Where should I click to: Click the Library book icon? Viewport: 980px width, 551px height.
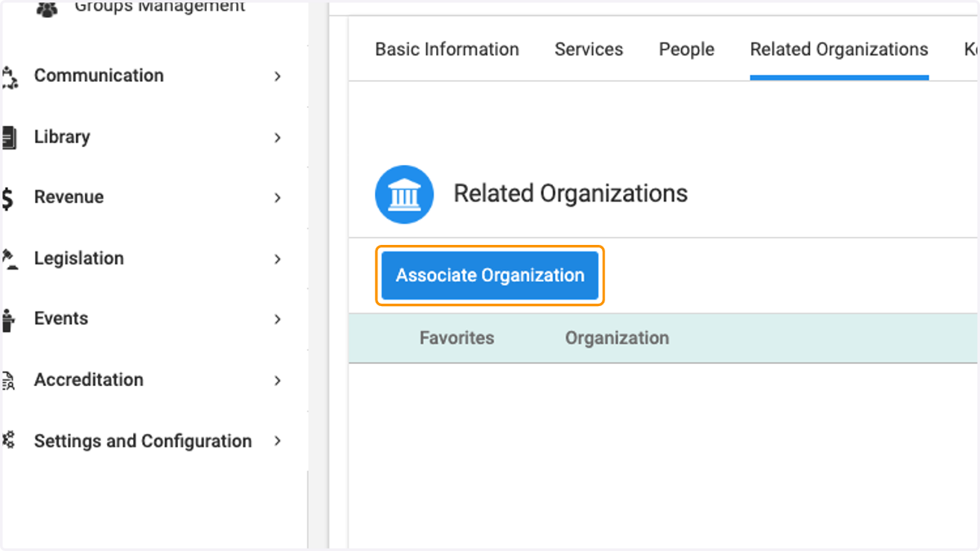(9, 137)
